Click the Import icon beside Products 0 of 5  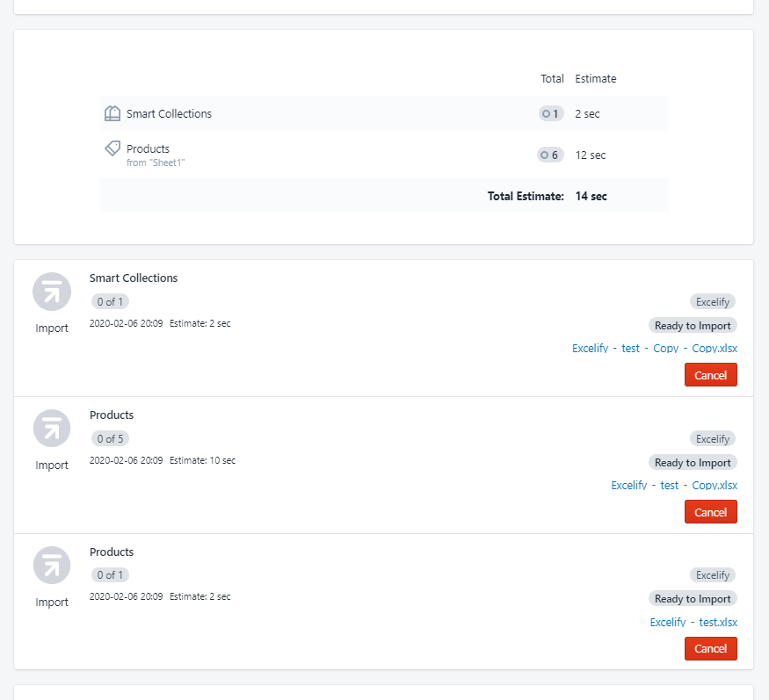click(x=51, y=429)
